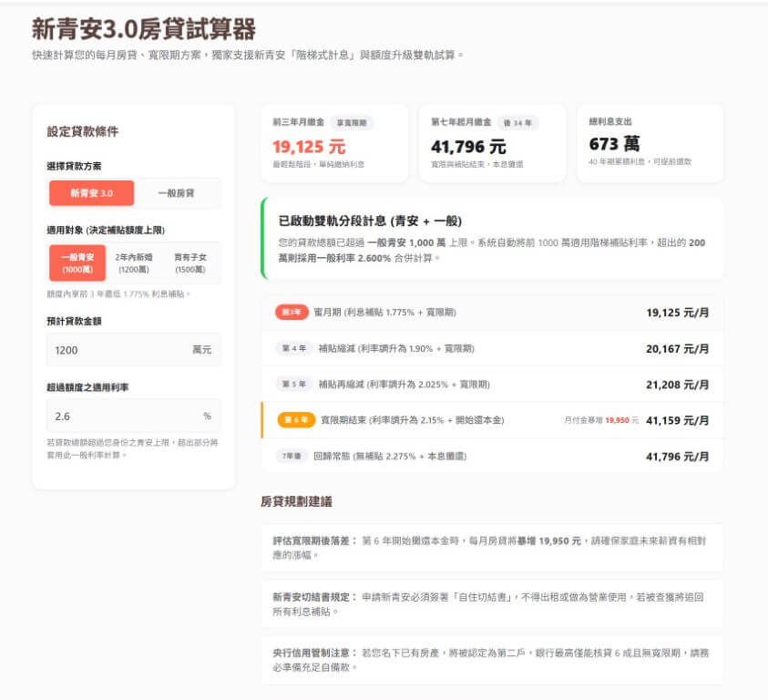Choose 2年內新婚 (1200萬) applicant type
The image size is (768, 700).
point(134,263)
